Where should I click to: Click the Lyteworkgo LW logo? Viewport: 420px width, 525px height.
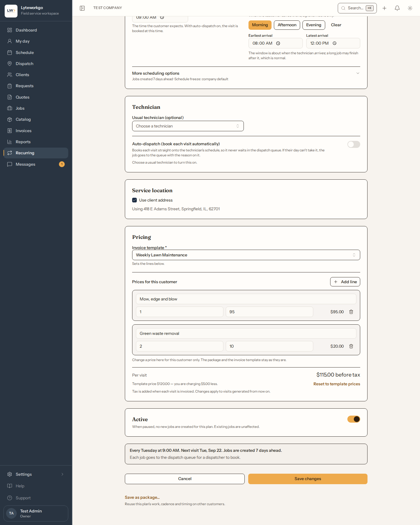11,11
